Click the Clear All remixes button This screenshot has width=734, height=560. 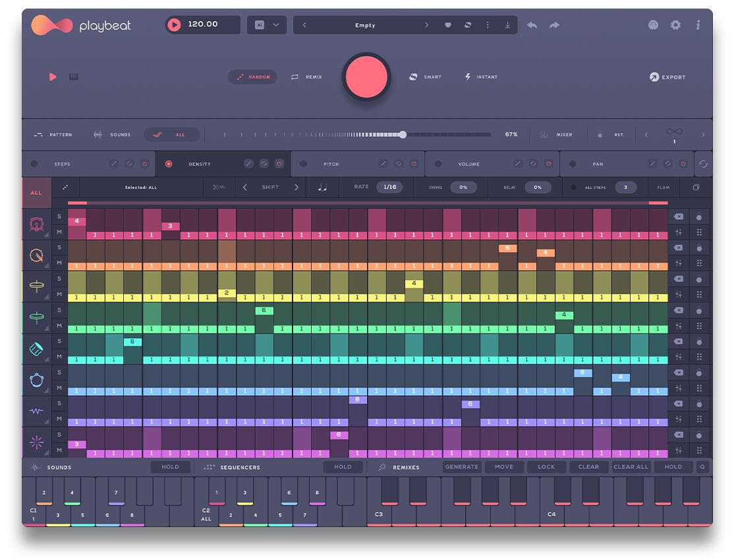(631, 467)
